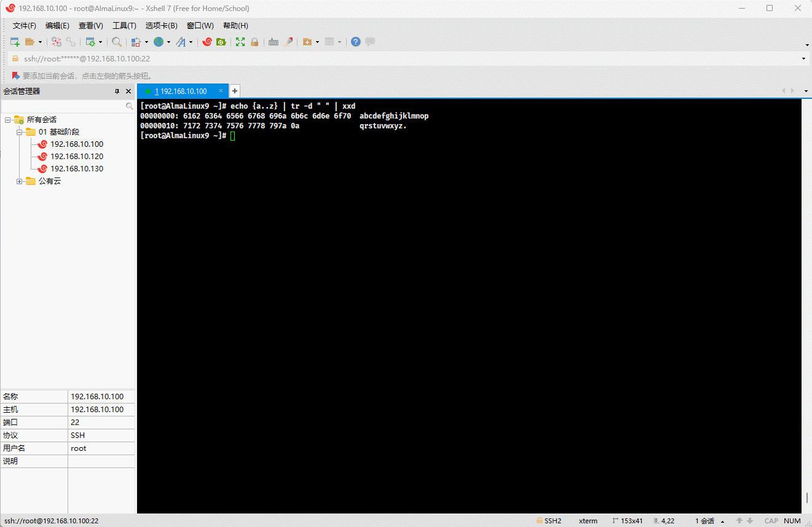Expand the 公有云 folder in the tree

tap(20, 181)
